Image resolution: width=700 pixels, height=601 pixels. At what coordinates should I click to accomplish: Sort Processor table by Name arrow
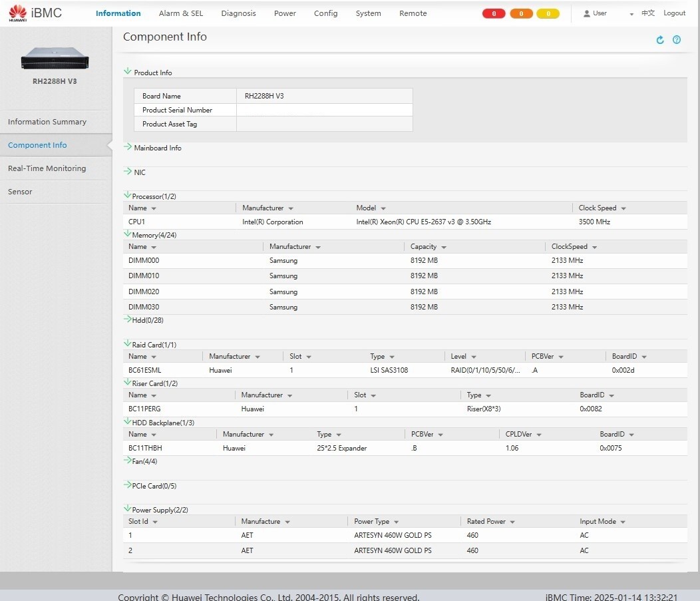[x=154, y=208]
